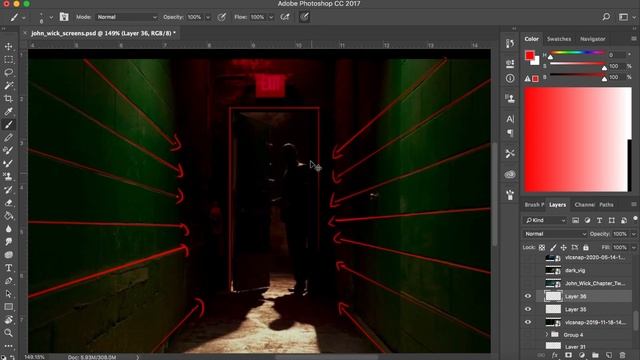The image size is (640, 360).
Task: Select the Paint Bucket tool
Action: click(9, 216)
